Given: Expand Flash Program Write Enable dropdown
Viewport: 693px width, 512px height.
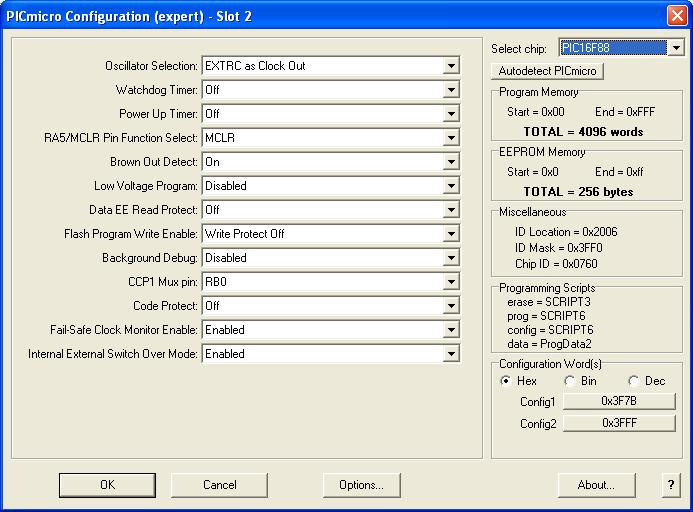Looking at the screenshot, I should pyautogui.click(x=451, y=234).
